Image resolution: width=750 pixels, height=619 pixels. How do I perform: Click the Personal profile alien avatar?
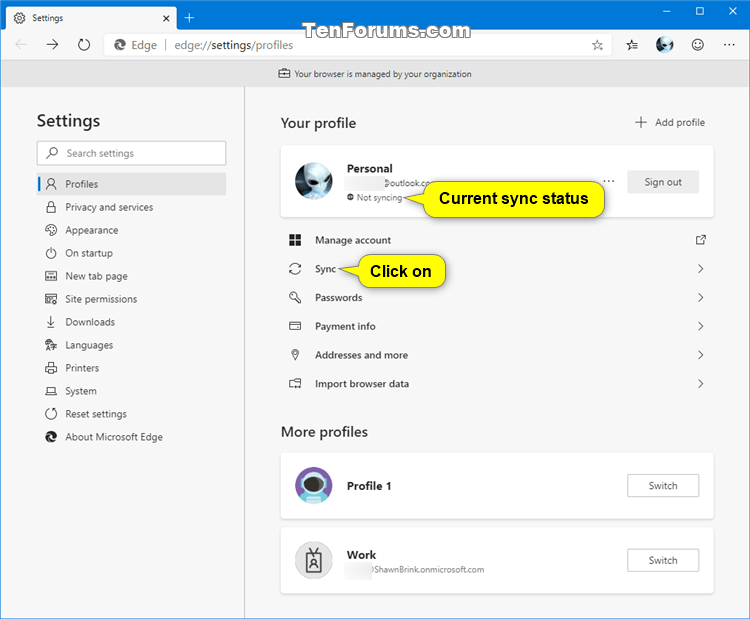pos(314,181)
